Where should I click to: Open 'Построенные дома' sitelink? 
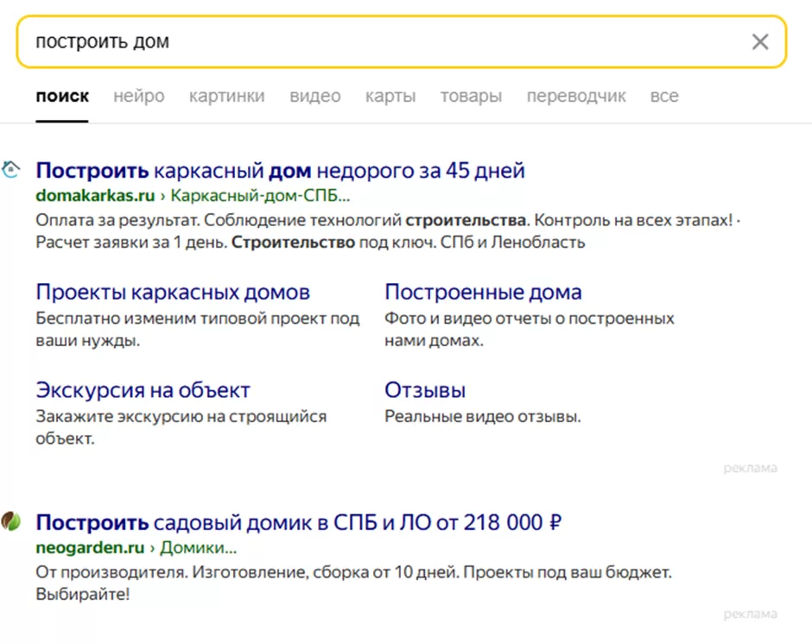[483, 293]
